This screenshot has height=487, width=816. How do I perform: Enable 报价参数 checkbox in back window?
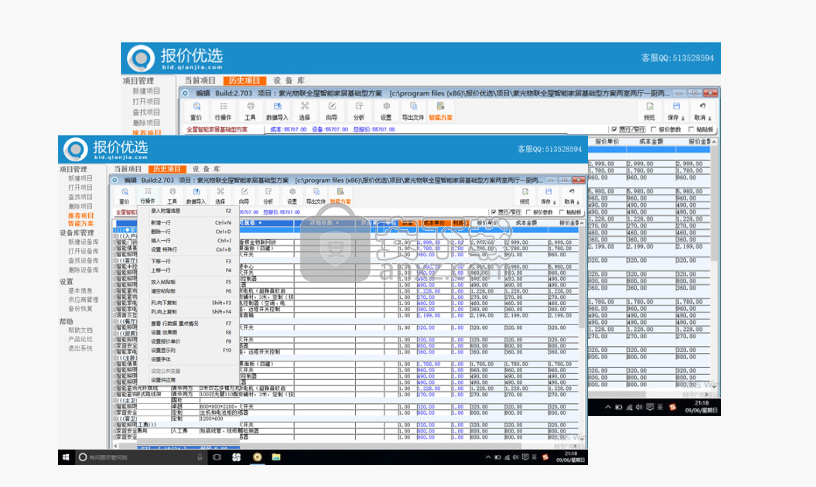(654, 129)
